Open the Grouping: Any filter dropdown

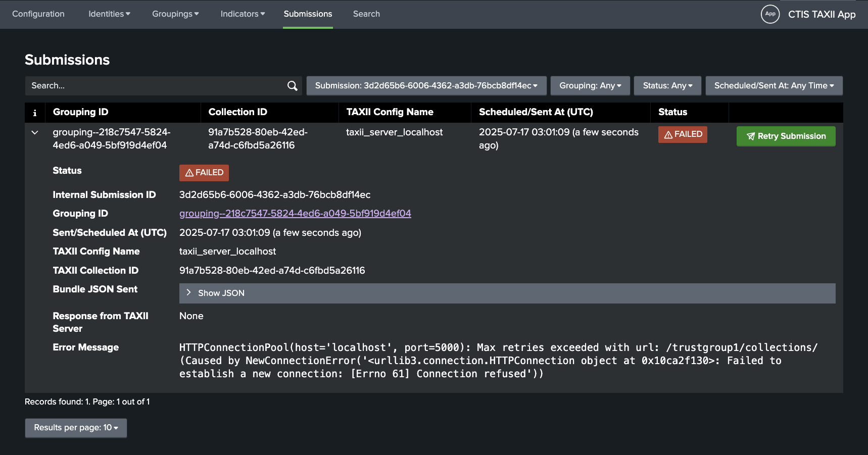[x=590, y=86]
